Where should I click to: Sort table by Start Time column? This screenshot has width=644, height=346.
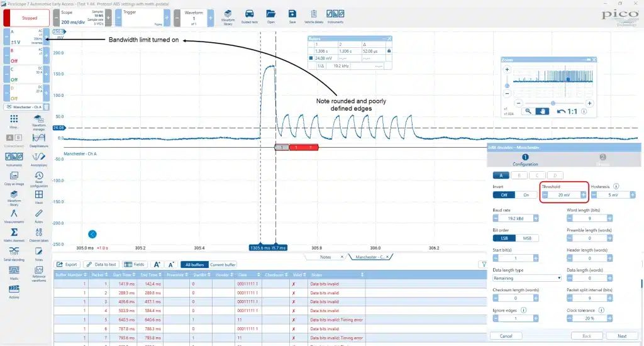tap(124, 274)
